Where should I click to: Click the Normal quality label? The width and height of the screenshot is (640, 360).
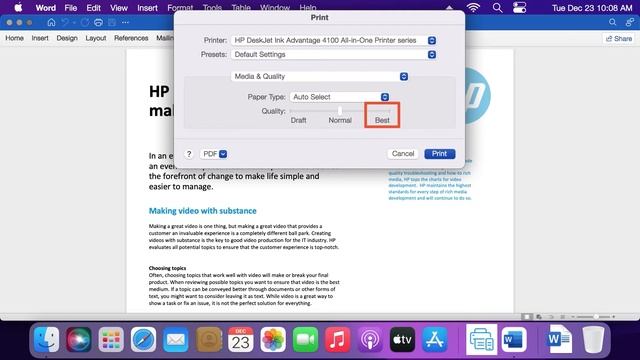coord(340,120)
